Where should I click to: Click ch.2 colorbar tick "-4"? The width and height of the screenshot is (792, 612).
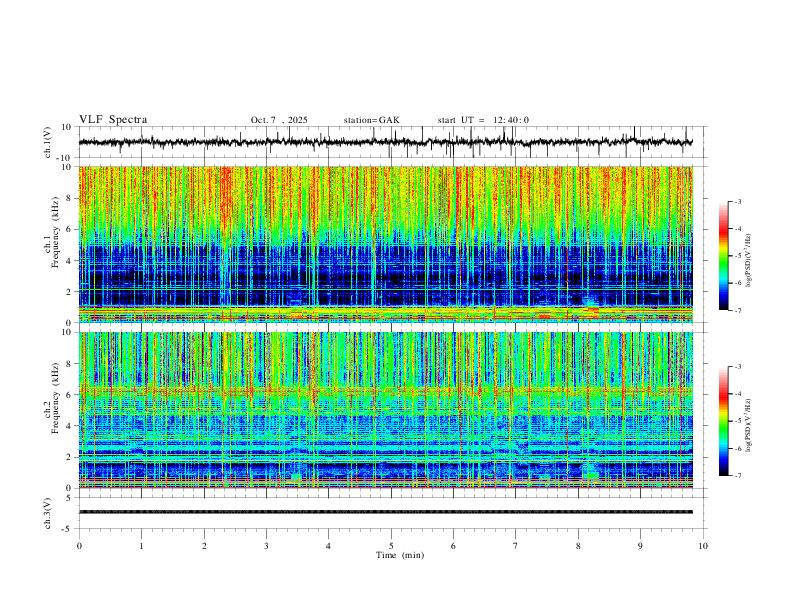point(738,394)
